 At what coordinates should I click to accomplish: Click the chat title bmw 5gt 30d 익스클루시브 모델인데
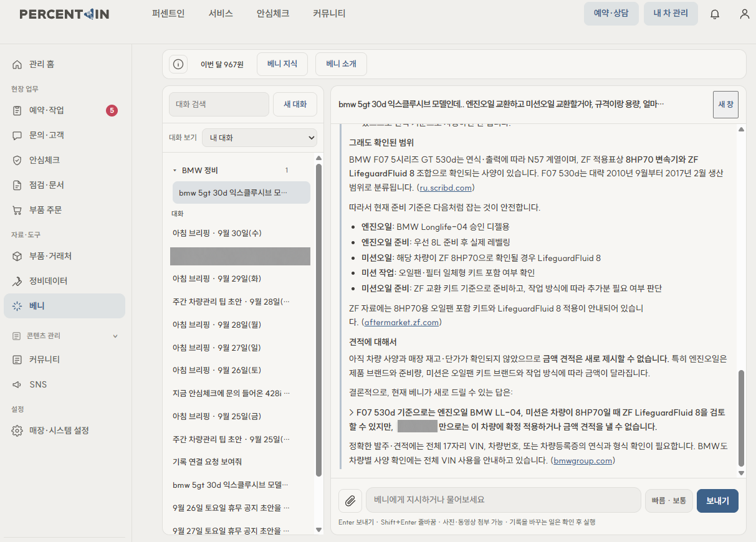point(501,104)
